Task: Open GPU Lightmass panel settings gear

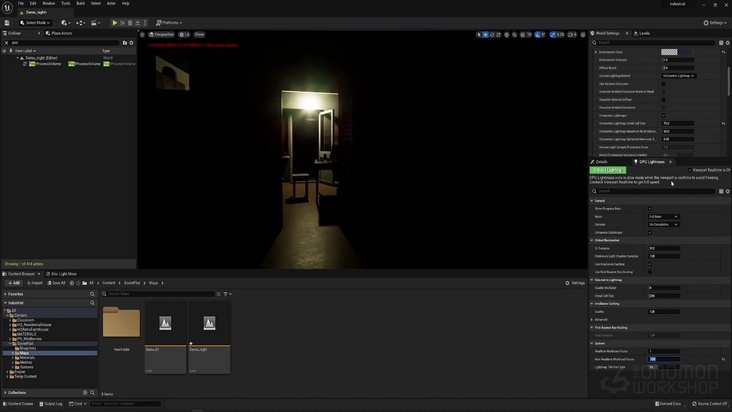Action: click(x=727, y=191)
